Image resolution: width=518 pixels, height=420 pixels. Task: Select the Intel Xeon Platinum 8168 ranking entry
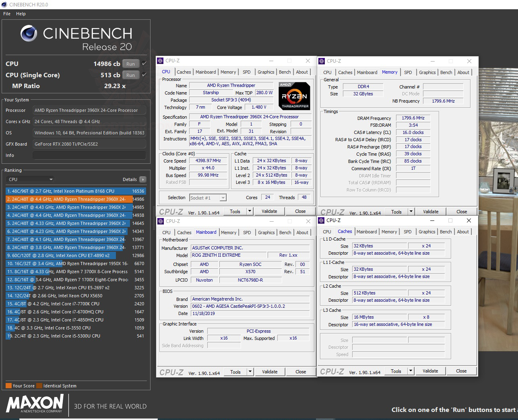coord(68,191)
